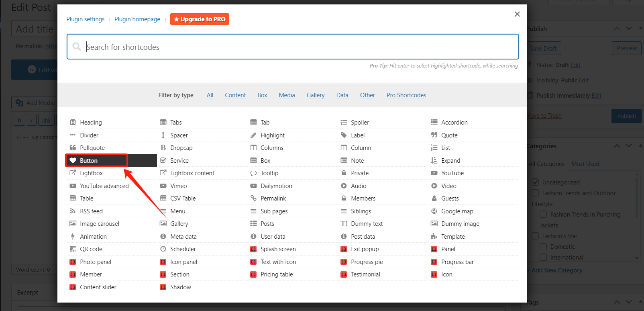
Task: Click the Pricing table pro icon
Action: click(253, 274)
